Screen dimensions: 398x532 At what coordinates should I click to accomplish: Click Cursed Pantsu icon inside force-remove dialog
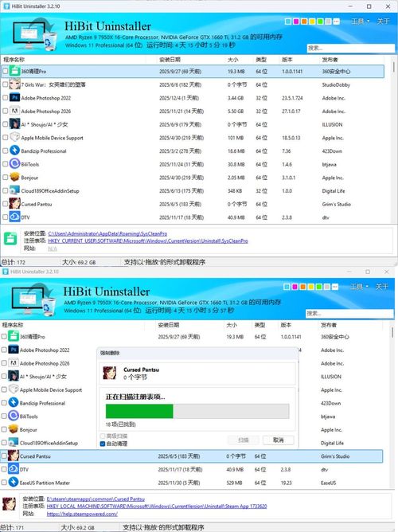[110, 373]
